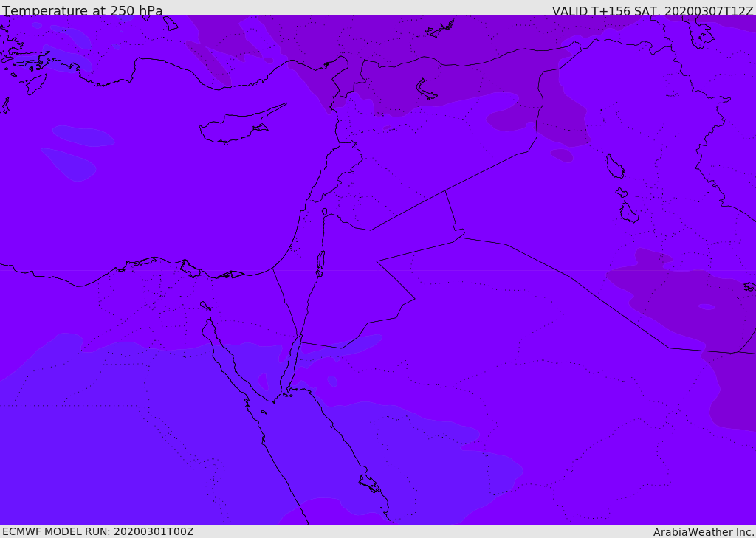Click the 'Temperature at 250 hPa' title
The image size is (756, 538).
pyautogui.click(x=82, y=11)
